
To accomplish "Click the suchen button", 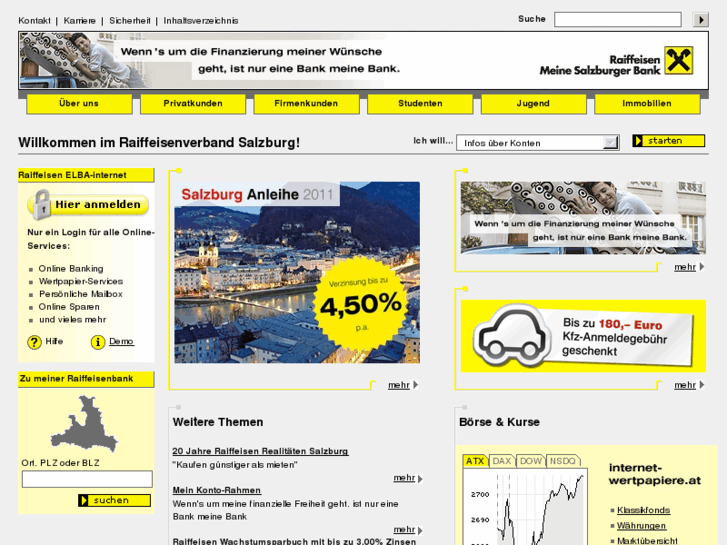I will pos(115,500).
